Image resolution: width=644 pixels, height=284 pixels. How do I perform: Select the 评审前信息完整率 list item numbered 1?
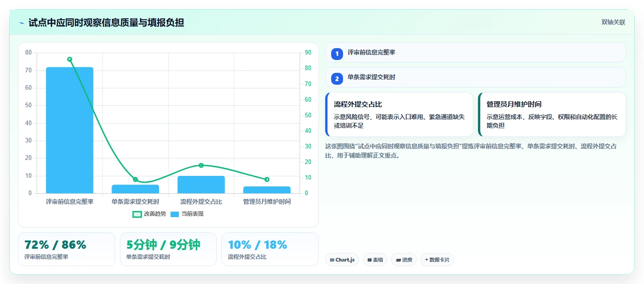(x=475, y=52)
